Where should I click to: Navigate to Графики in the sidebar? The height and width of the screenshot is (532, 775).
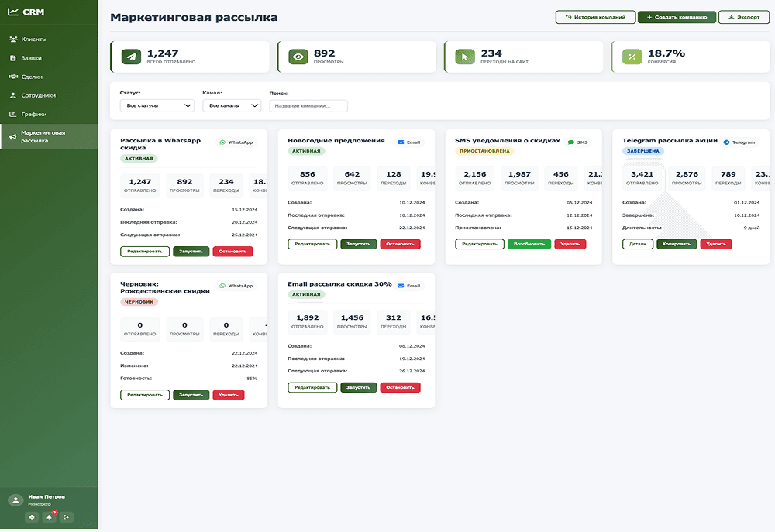click(x=34, y=114)
